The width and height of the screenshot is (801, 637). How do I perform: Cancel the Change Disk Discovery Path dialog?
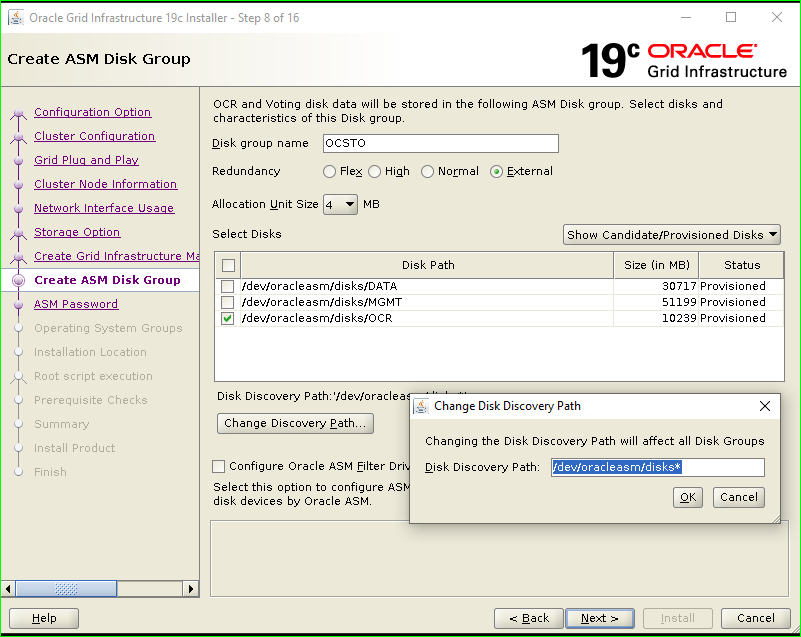point(738,497)
